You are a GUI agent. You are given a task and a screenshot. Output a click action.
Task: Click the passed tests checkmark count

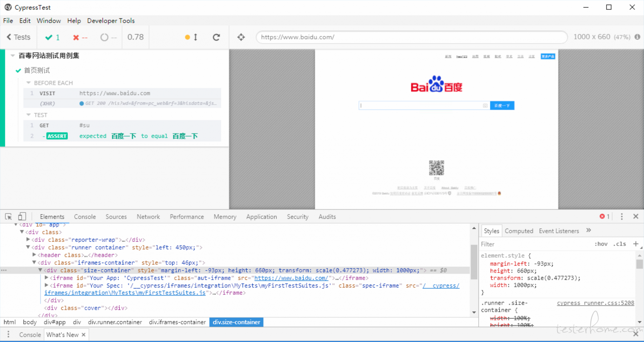(52, 37)
